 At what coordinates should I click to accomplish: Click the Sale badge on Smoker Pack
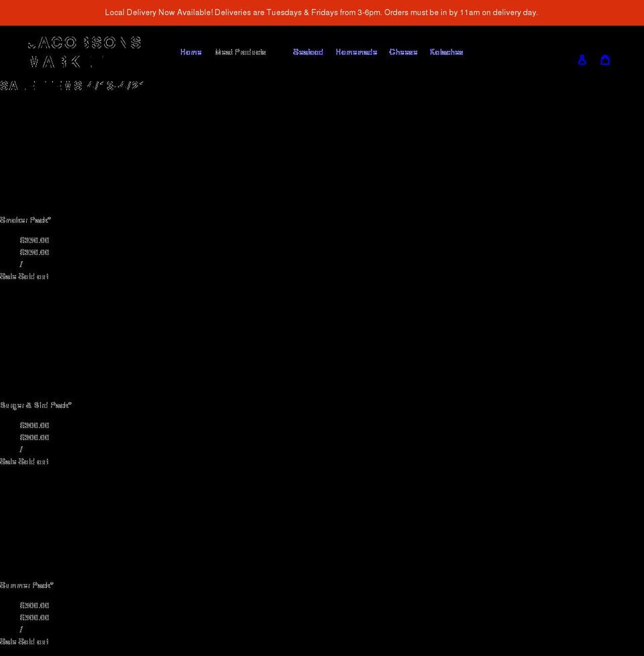[8, 276]
